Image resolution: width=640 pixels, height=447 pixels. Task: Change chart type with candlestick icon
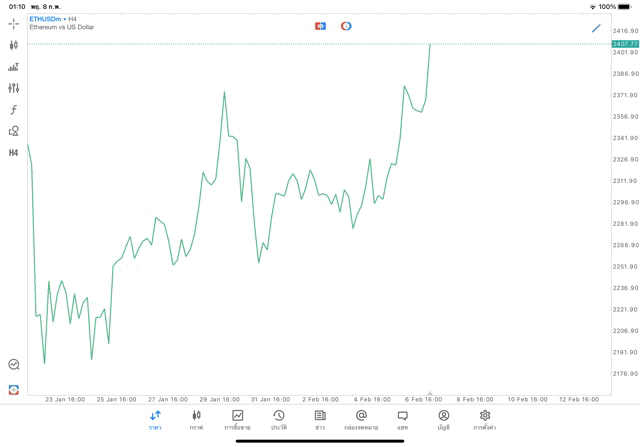point(13,45)
